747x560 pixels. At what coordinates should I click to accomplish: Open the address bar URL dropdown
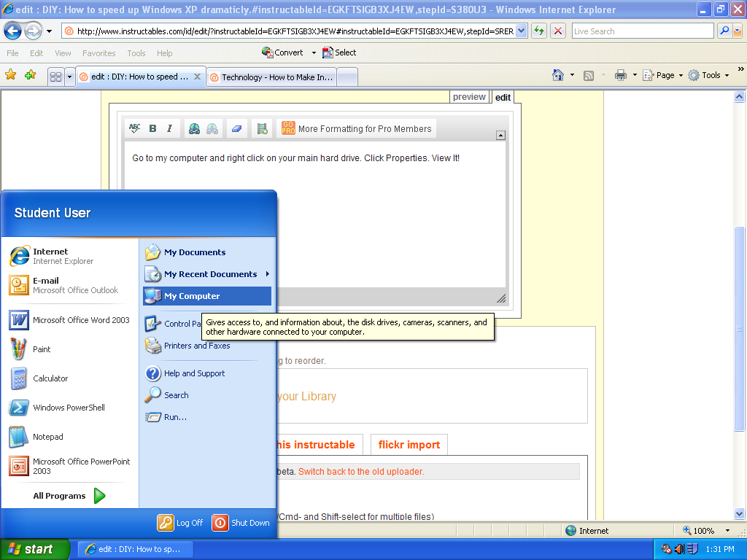(521, 31)
